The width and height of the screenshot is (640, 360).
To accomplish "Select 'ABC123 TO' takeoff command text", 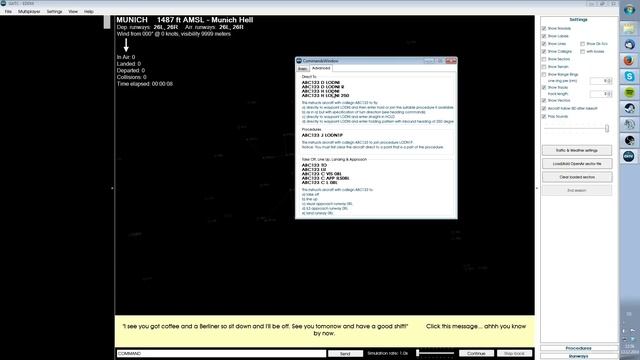I will (x=314, y=165).
